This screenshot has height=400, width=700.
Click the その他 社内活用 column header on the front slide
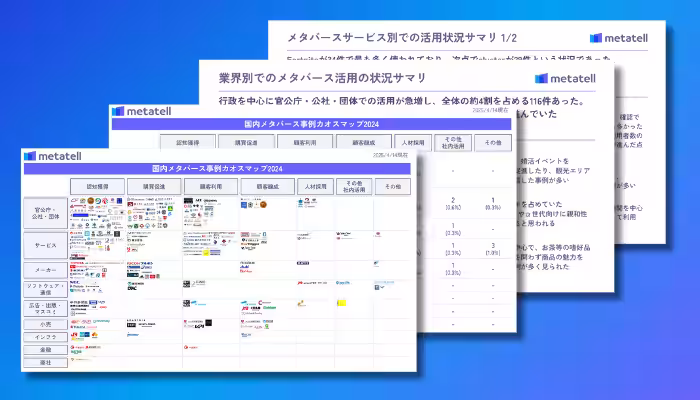pyautogui.click(x=354, y=187)
